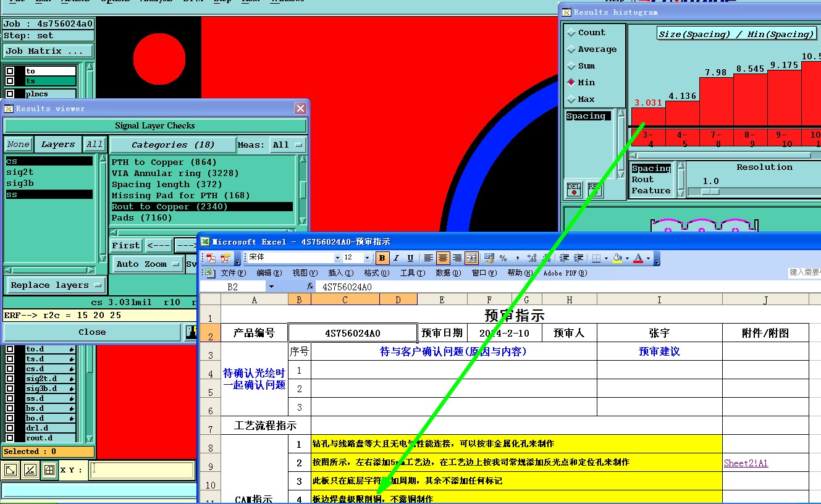Select the Count radio option
The width and height of the screenshot is (821, 504).
592,33
